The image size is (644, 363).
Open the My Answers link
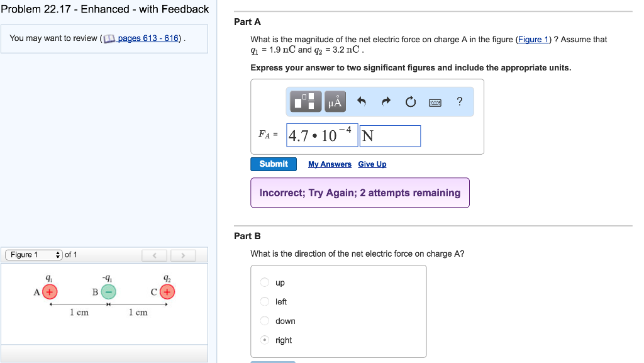(x=330, y=164)
